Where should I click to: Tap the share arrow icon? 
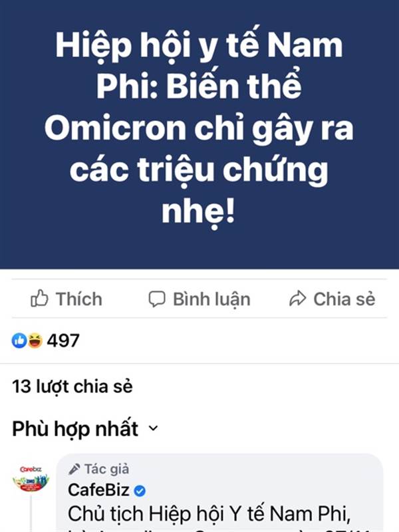pyautogui.click(x=297, y=299)
